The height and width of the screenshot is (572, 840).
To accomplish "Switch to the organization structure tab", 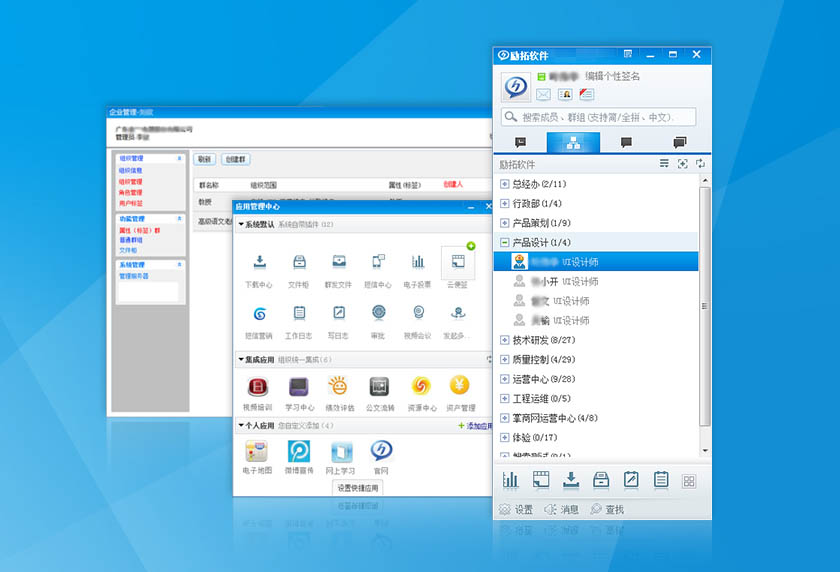I will click(573, 143).
